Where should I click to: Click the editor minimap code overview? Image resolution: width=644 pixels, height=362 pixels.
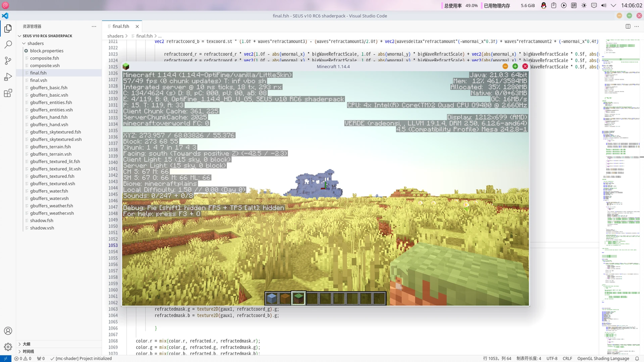click(620, 197)
